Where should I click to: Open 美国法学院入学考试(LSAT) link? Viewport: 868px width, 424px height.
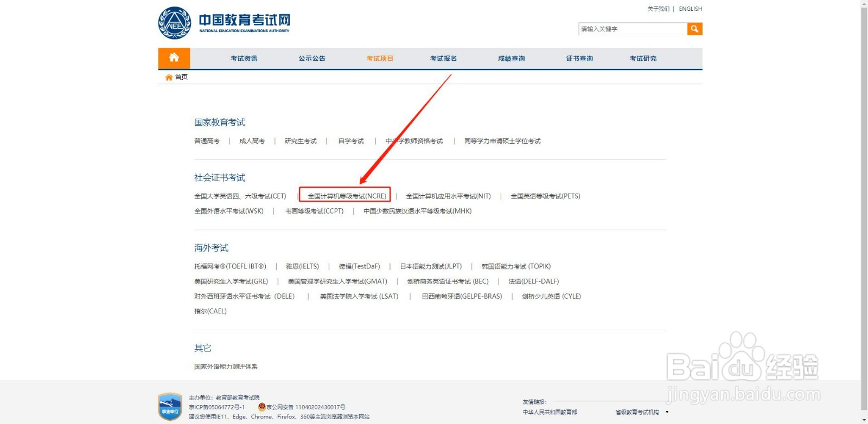pos(359,296)
